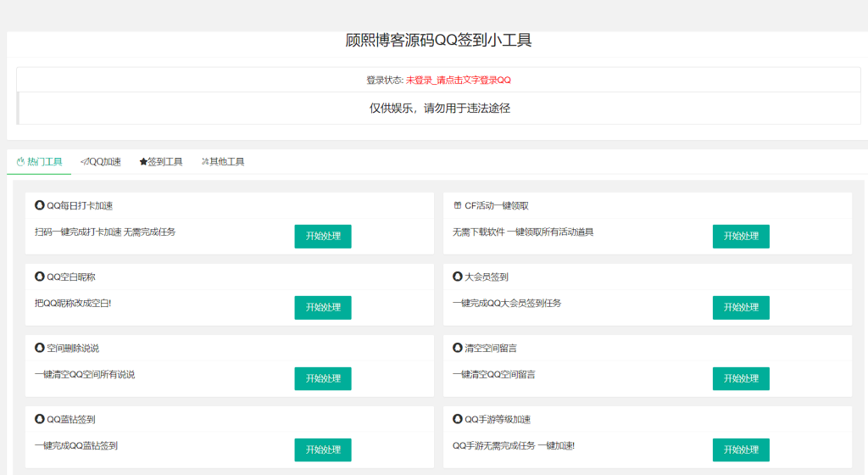Click the red 未登录 login link
The height and width of the screenshot is (475, 868).
(x=459, y=81)
